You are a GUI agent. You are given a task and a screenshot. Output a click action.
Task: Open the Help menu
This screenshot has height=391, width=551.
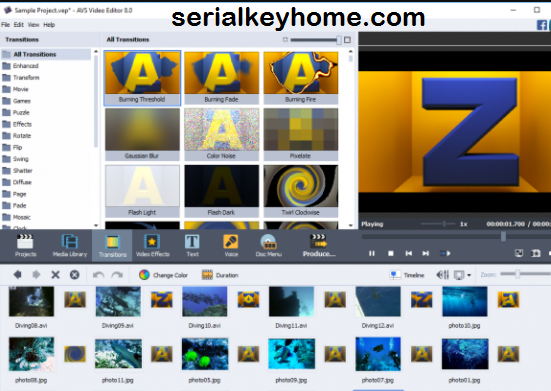pos(49,25)
